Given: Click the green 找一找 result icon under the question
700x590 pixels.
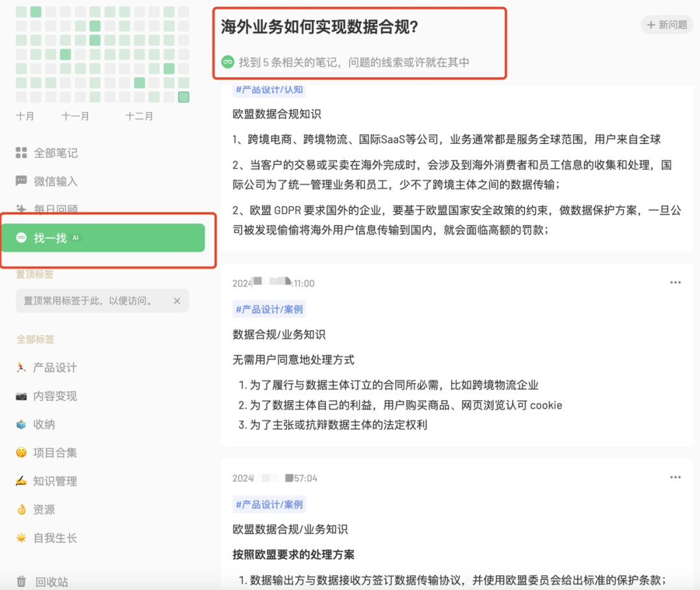Looking at the screenshot, I should tap(227, 62).
